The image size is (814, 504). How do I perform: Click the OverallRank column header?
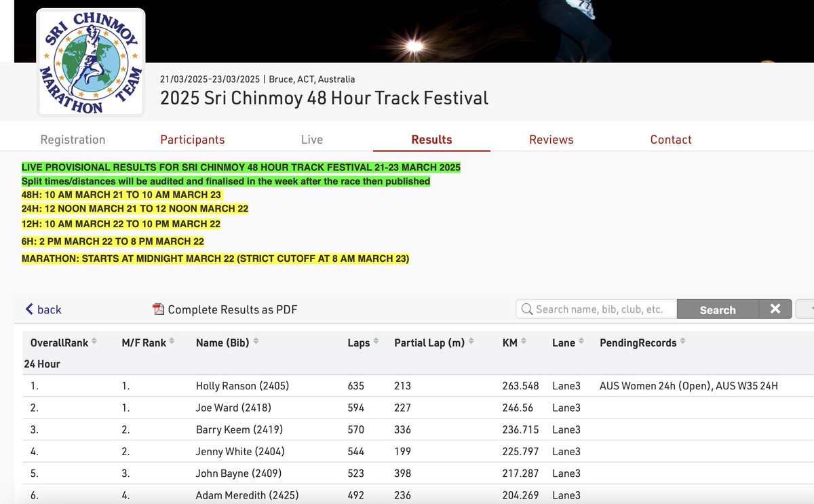(x=60, y=343)
